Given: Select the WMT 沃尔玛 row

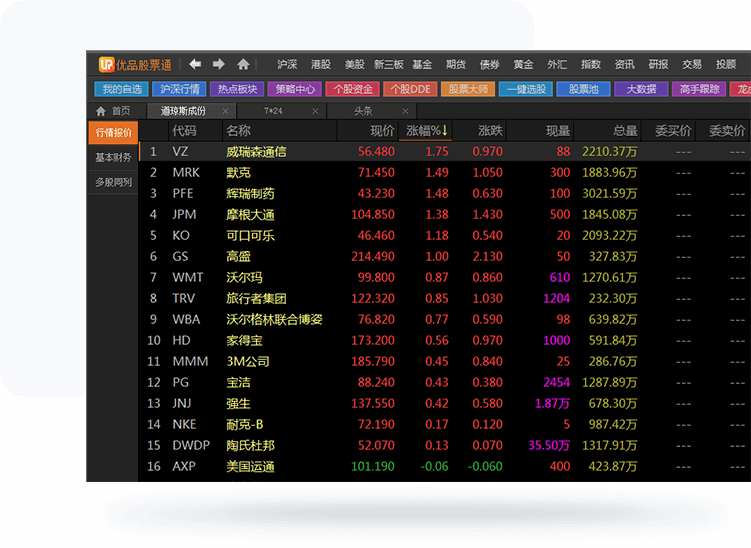Looking at the screenshot, I should click(444, 277).
